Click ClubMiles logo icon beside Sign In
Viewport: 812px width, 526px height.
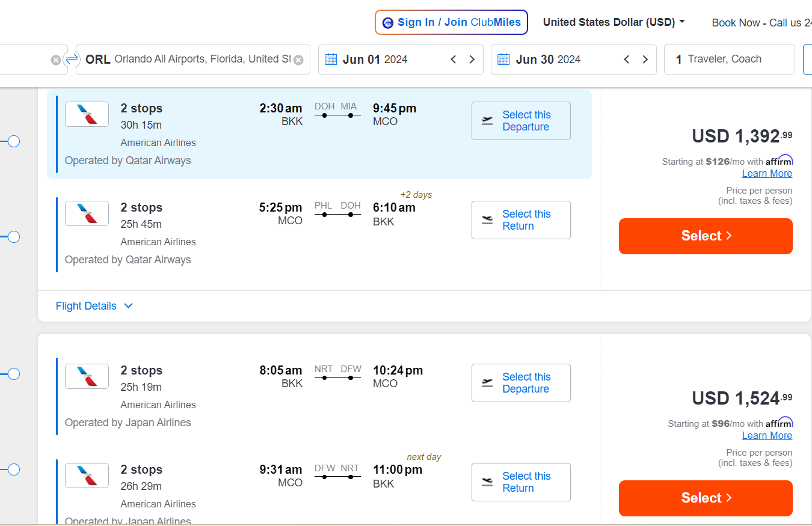[x=388, y=23]
